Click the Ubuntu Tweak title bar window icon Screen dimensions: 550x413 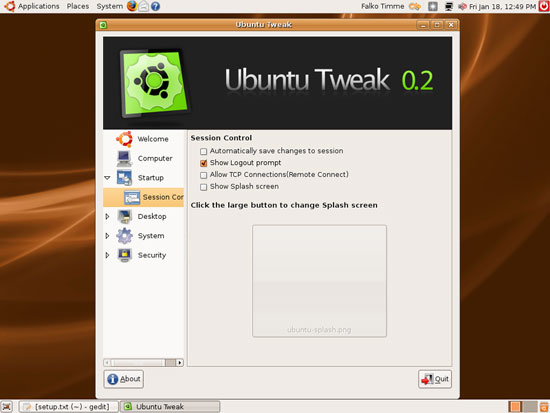(103, 25)
